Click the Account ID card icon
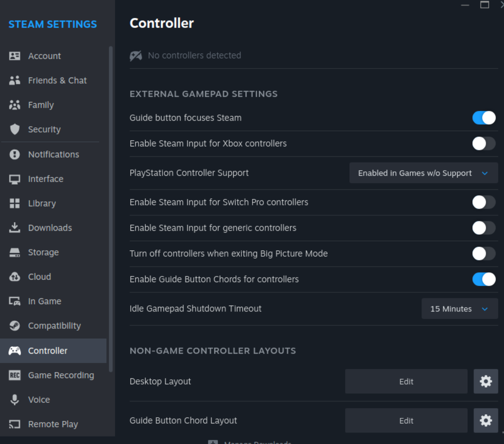This screenshot has width=504, height=444. tap(15, 56)
